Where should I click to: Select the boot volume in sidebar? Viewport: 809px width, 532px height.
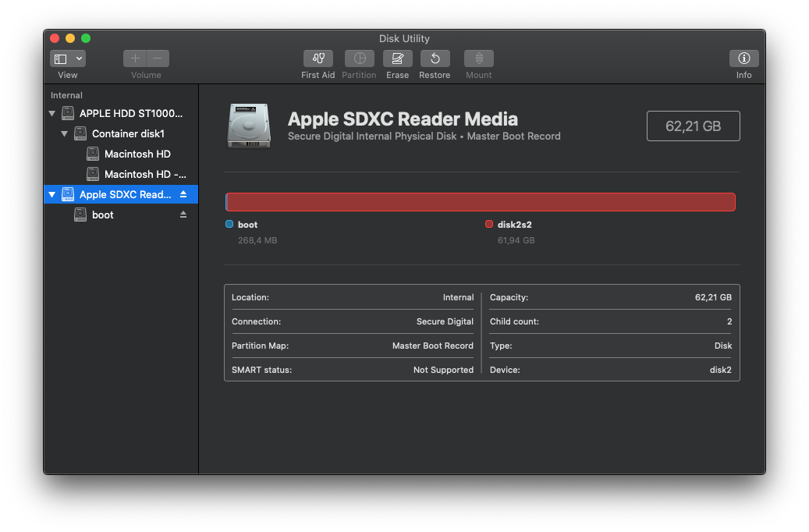tap(121, 215)
